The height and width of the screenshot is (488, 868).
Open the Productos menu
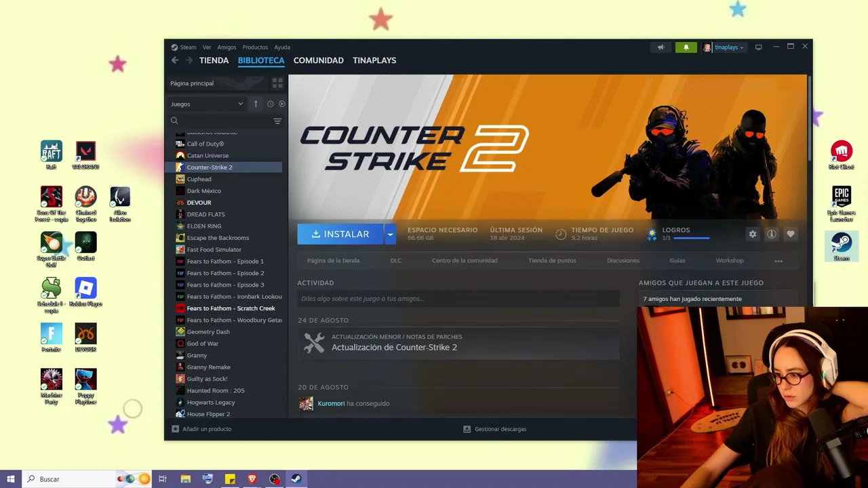click(x=255, y=47)
